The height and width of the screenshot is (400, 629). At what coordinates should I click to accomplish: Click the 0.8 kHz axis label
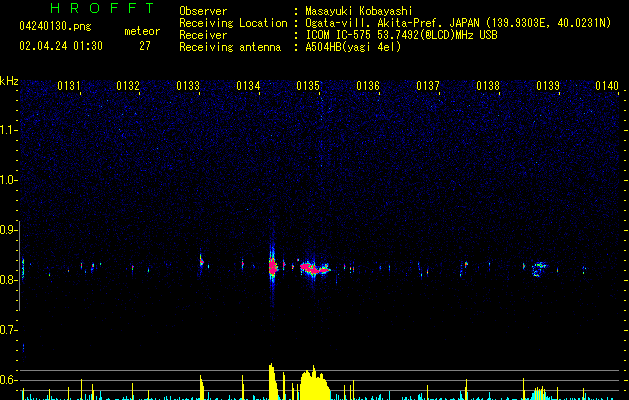tap(8, 280)
